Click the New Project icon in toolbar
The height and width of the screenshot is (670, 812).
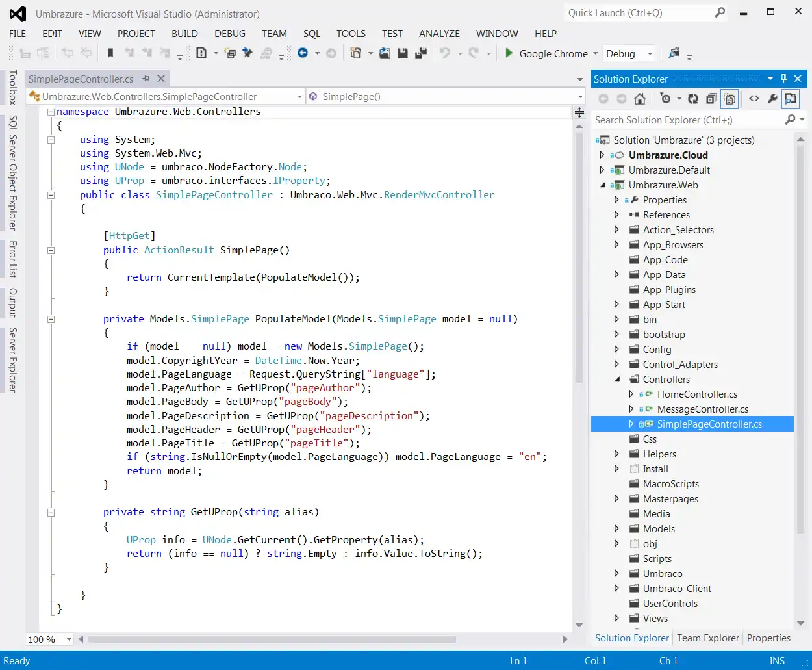coord(355,53)
